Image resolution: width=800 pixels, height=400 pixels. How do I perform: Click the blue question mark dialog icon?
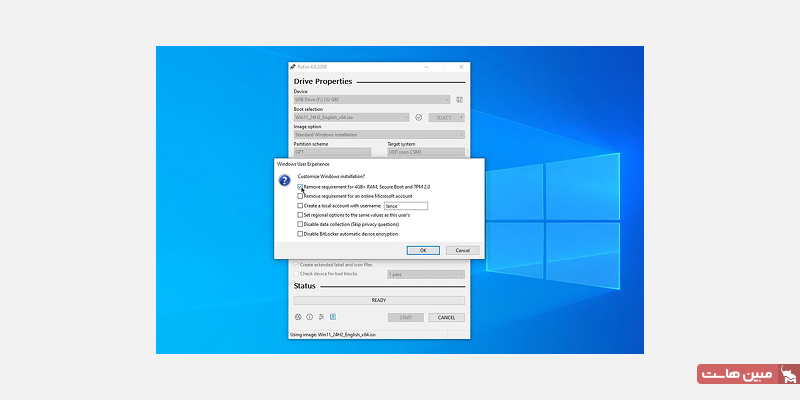pyautogui.click(x=285, y=180)
